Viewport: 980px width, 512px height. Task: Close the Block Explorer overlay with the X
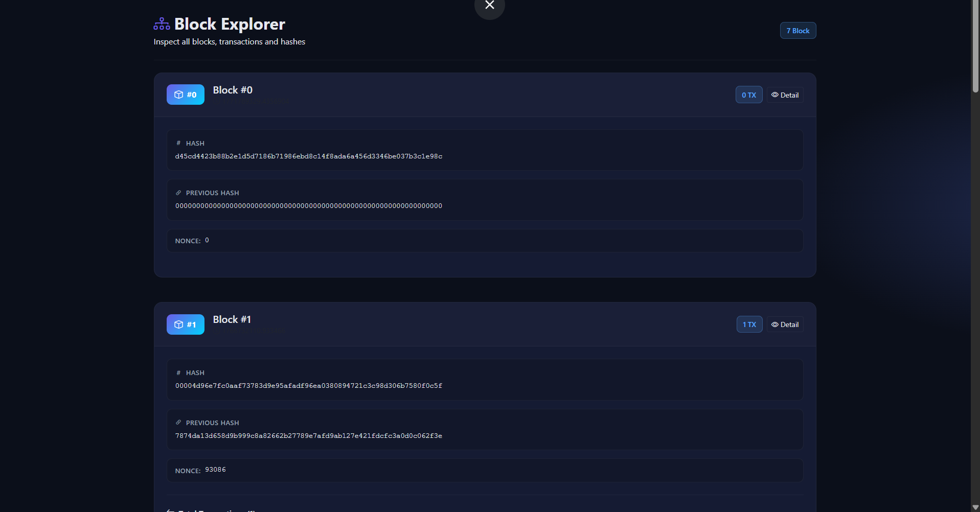[x=489, y=5]
